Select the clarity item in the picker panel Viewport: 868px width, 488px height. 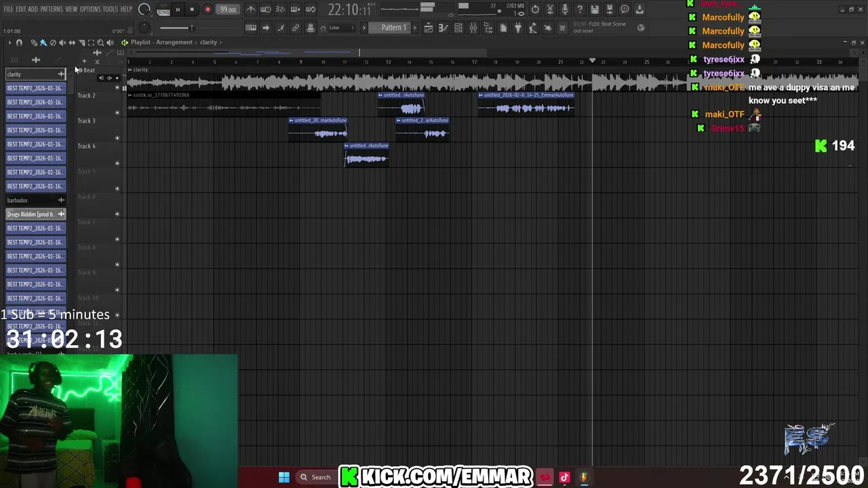point(35,74)
